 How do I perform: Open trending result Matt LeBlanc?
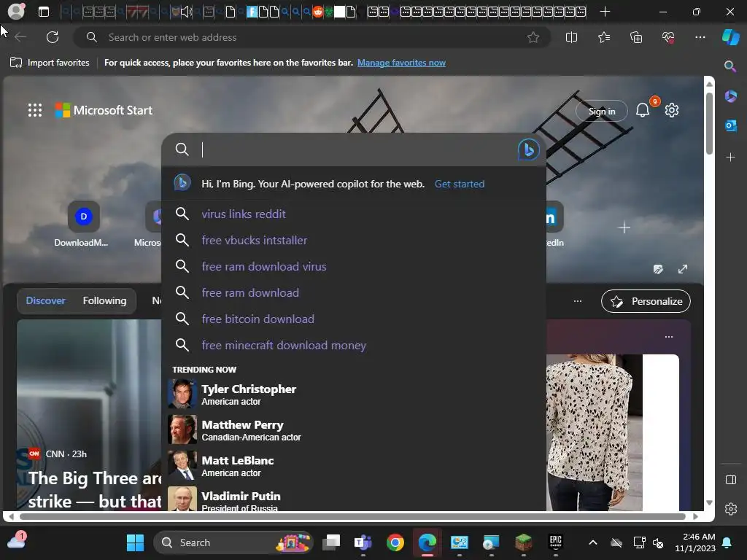click(354, 465)
